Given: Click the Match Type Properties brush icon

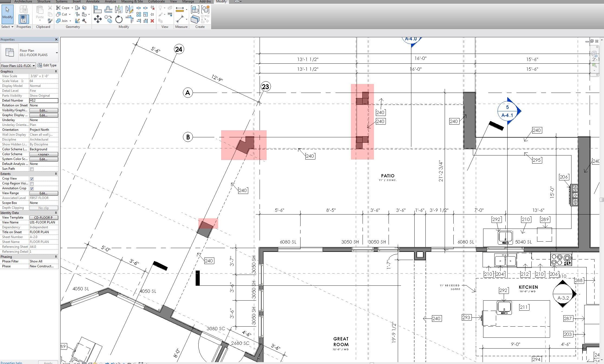Looking at the screenshot, I should (x=50, y=21).
